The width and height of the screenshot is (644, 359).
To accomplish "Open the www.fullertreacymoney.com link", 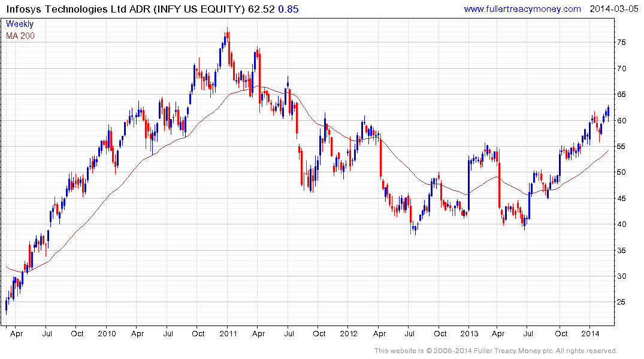I will click(522, 9).
